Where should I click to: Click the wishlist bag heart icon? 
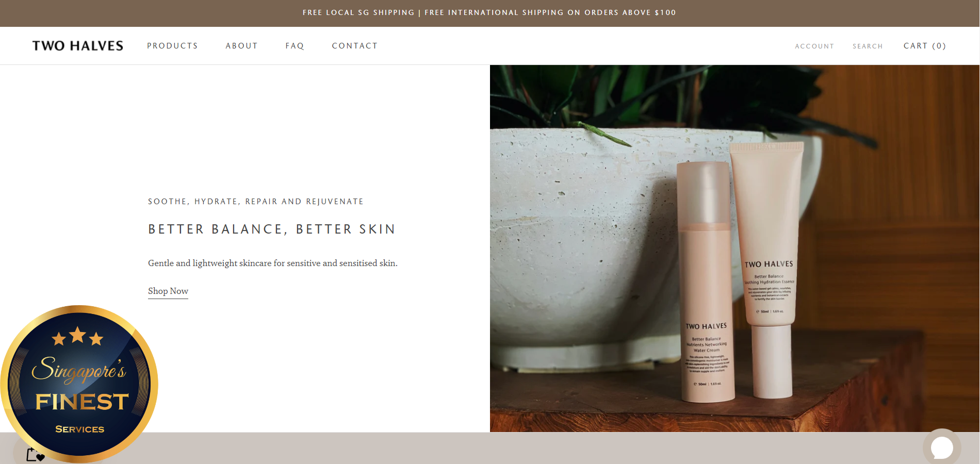pyautogui.click(x=35, y=454)
